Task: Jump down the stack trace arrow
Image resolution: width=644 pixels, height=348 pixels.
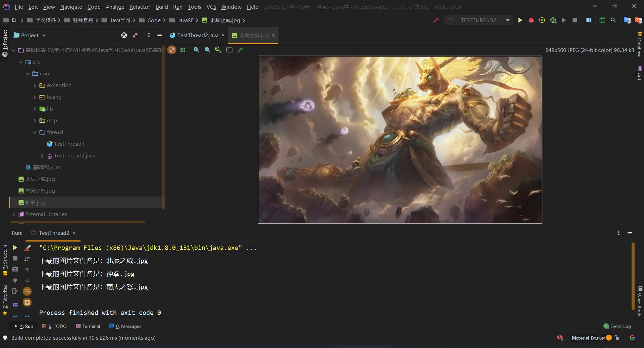Action: pos(27,280)
